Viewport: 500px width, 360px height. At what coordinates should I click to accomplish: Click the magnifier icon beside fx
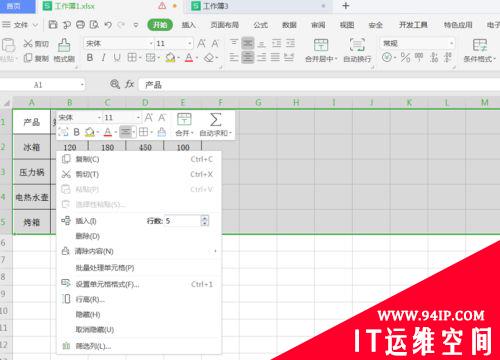pos(115,84)
